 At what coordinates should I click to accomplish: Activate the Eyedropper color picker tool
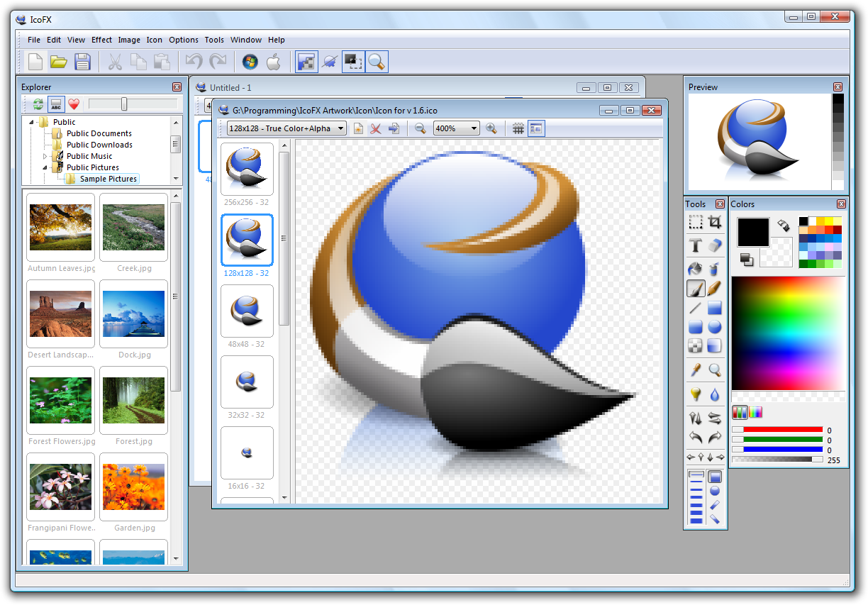695,369
